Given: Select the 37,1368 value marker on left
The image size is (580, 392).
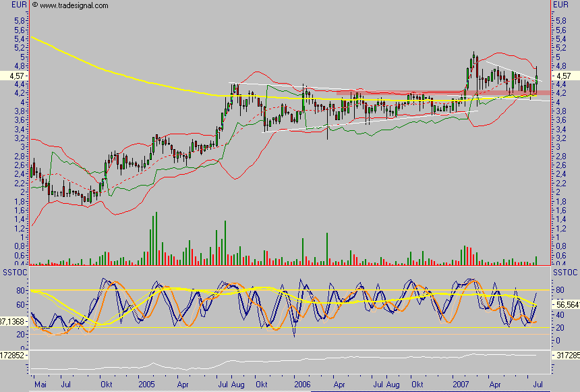Looking at the screenshot, I should point(13,322).
